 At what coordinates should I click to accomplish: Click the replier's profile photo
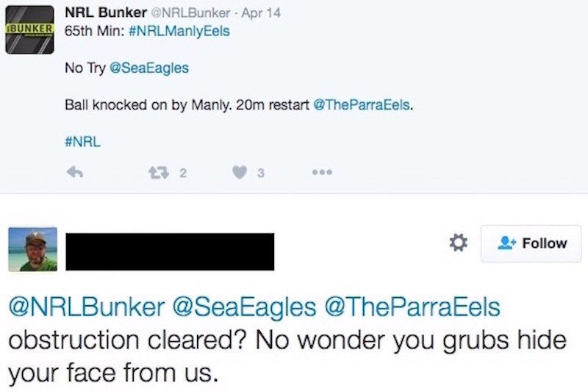pyautogui.click(x=32, y=249)
